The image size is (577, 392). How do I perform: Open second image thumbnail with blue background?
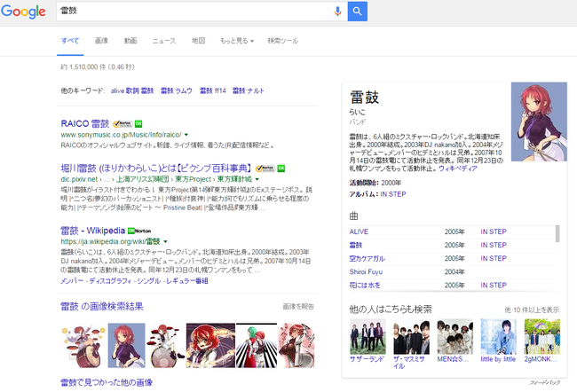click(126, 345)
